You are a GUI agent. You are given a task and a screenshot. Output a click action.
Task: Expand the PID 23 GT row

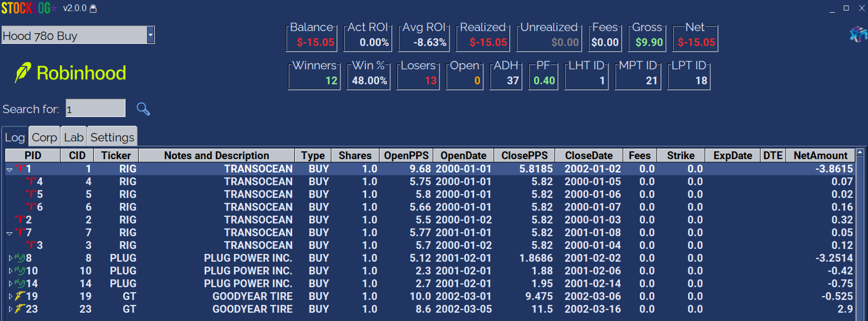(10, 309)
